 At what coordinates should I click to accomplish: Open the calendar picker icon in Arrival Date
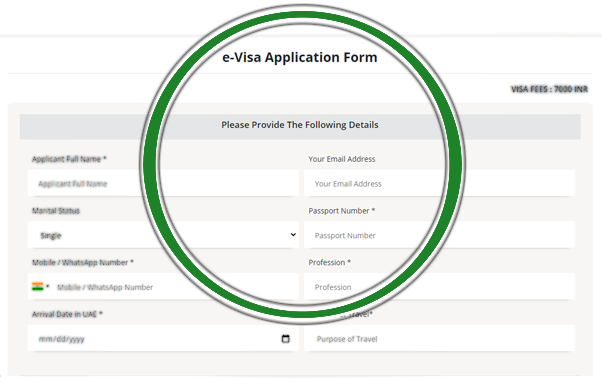pos(285,339)
